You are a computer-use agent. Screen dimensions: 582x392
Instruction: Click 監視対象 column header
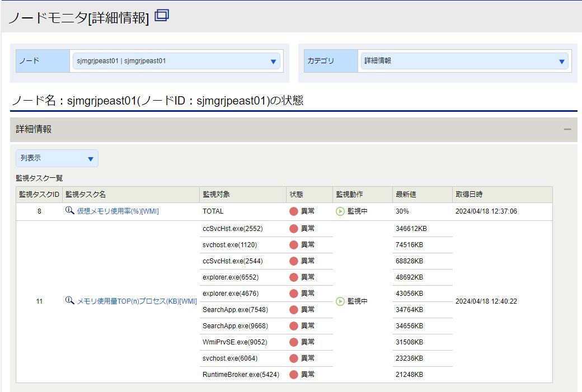pyautogui.click(x=243, y=195)
